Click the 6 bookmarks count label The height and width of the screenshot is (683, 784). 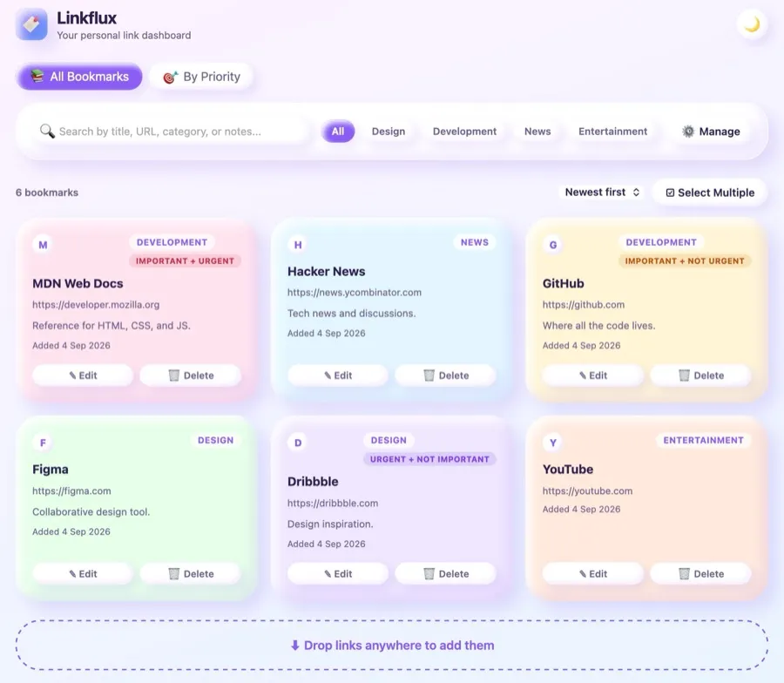[47, 193]
